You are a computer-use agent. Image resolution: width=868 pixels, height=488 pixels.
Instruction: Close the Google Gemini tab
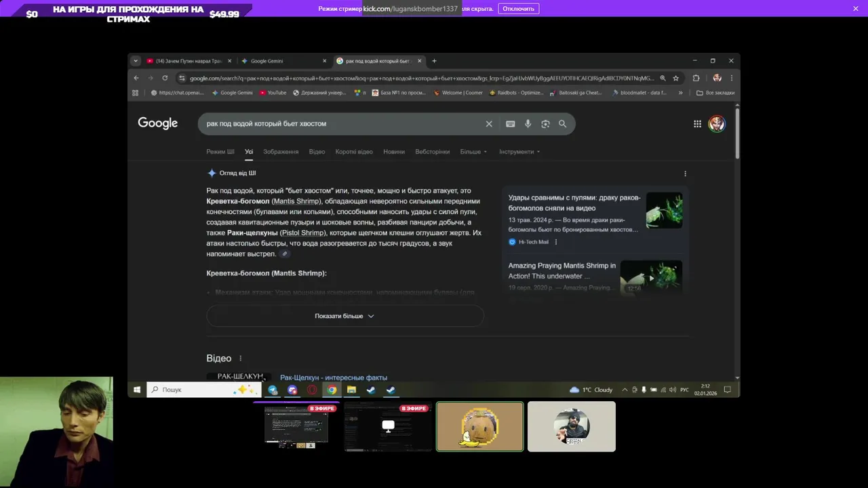click(x=324, y=61)
